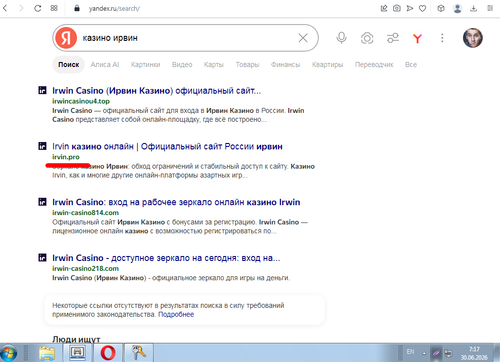500x362 pixels.
Task: Click favicon beside irvin.pro result
Action: coord(42,146)
